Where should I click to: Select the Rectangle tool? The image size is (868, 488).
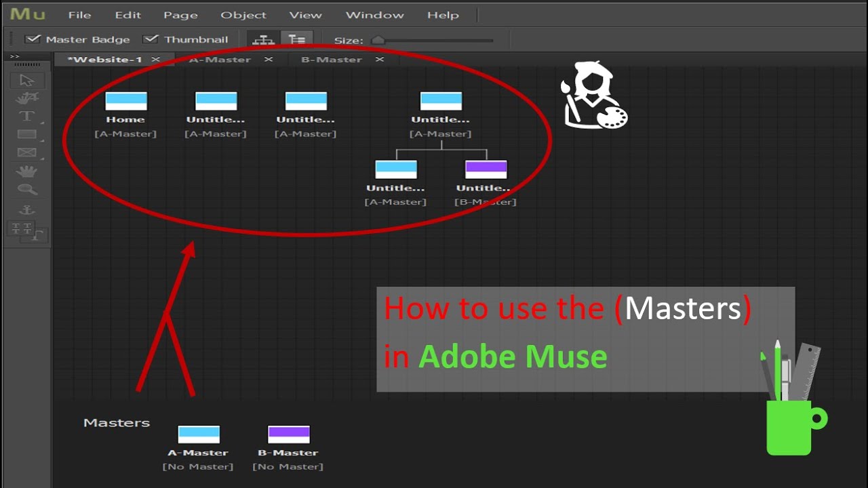coord(26,134)
